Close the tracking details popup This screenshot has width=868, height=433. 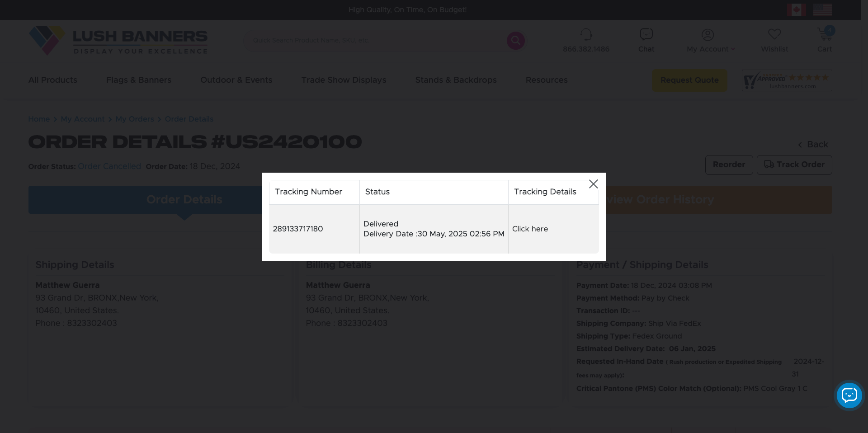tap(593, 184)
